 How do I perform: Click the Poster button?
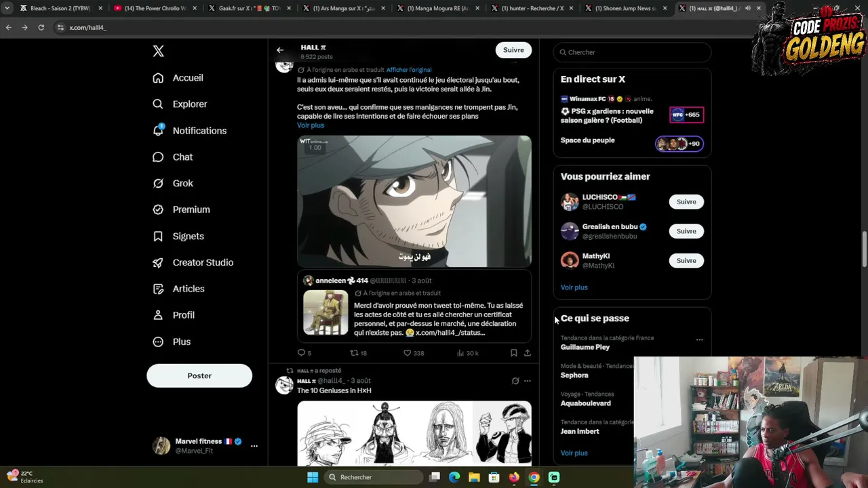[x=199, y=375]
